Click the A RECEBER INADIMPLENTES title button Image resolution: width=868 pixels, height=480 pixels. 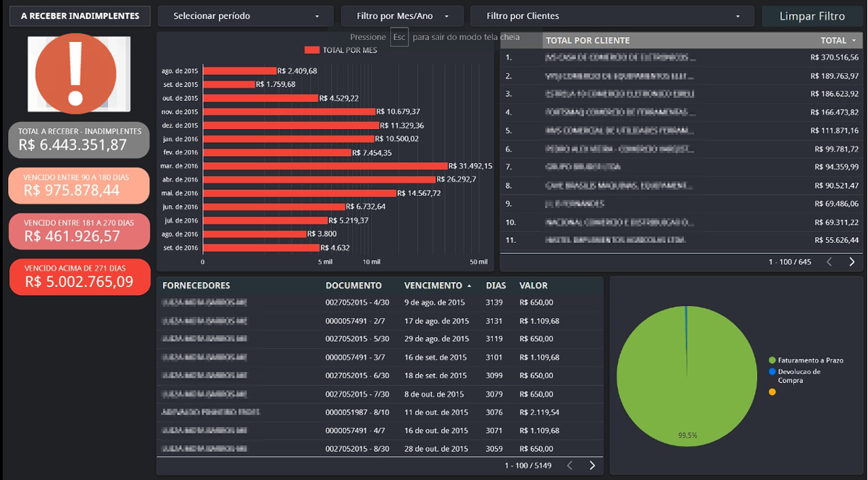(x=80, y=16)
